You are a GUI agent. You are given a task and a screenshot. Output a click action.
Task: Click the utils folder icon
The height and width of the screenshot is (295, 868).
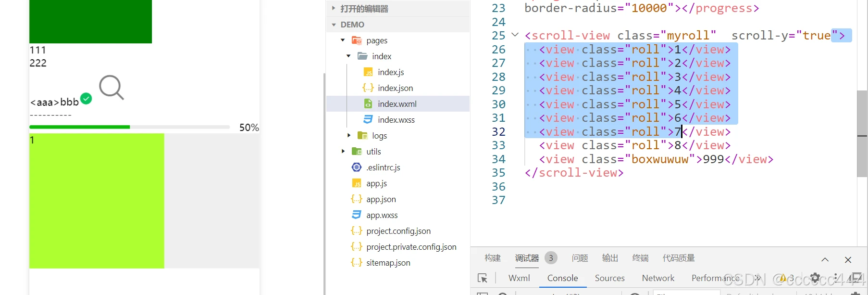(x=357, y=152)
